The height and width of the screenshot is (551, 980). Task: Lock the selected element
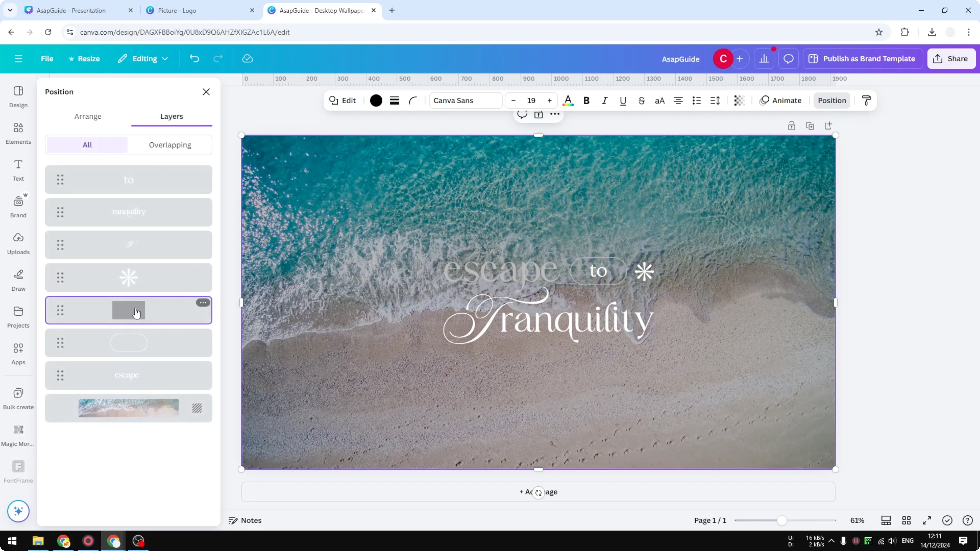pyautogui.click(x=792, y=125)
